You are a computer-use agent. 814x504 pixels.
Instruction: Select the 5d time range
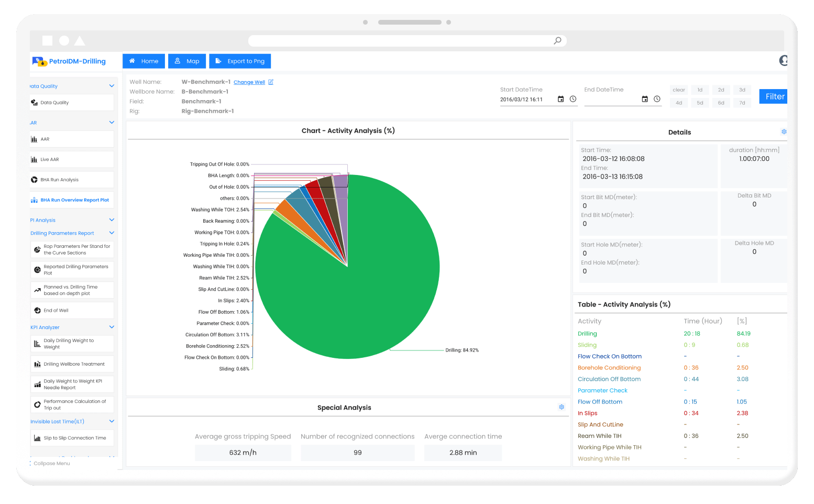[700, 103]
